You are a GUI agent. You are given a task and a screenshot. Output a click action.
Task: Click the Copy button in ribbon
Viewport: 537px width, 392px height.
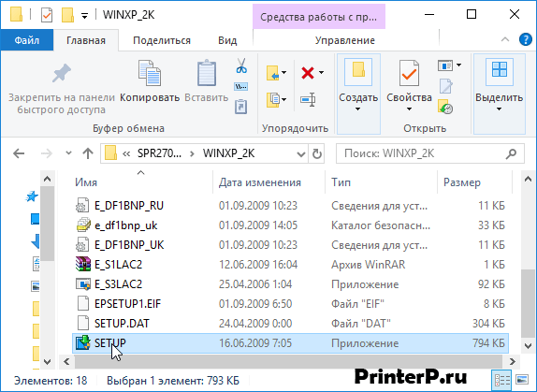tap(150, 82)
